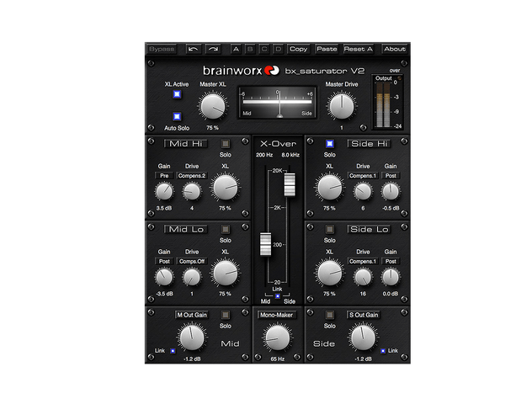Click the Mid Hi XL knob
532x404 pixels.
[x=225, y=188]
